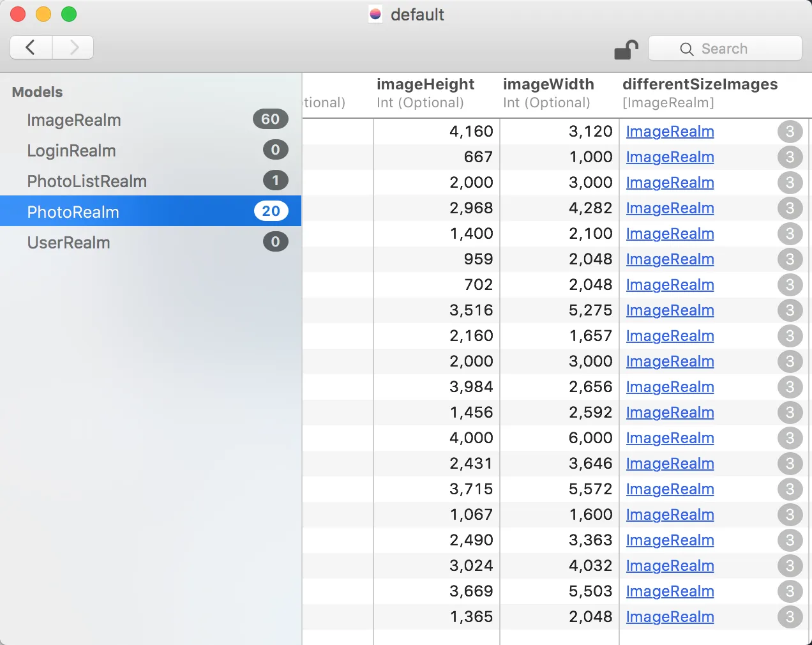Click the 3 badge in the 3,024 row
The width and height of the screenshot is (812, 645).
point(790,566)
